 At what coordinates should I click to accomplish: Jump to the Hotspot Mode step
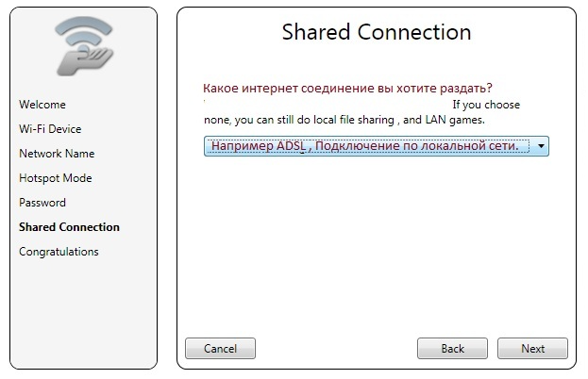pos(56,178)
